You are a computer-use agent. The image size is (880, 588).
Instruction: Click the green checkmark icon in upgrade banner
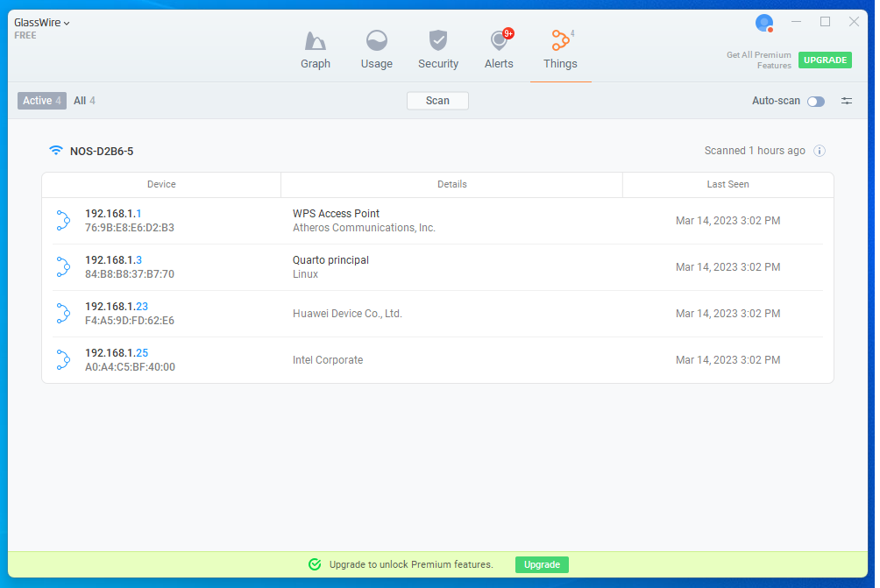point(315,564)
